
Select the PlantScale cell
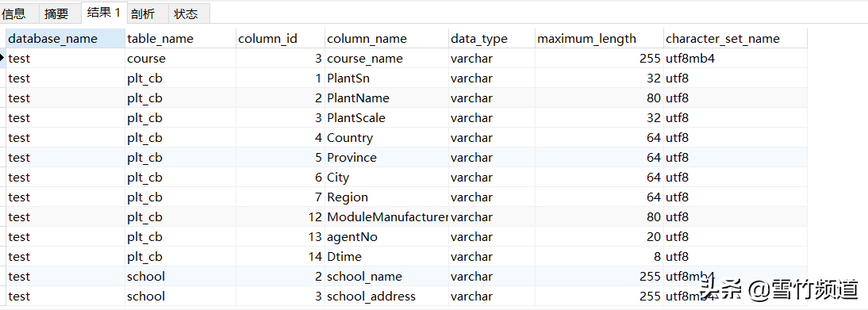[x=386, y=118]
